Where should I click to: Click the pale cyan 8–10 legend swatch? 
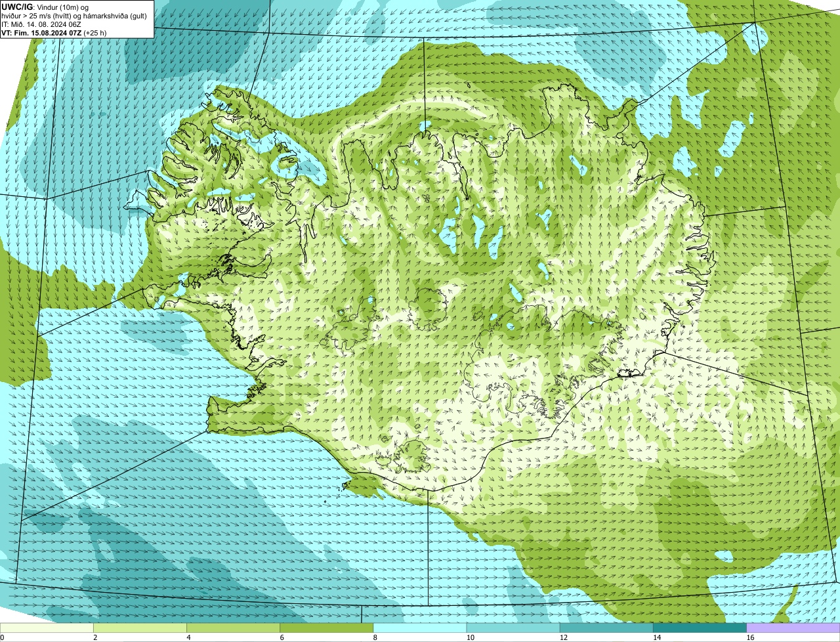click(x=420, y=628)
